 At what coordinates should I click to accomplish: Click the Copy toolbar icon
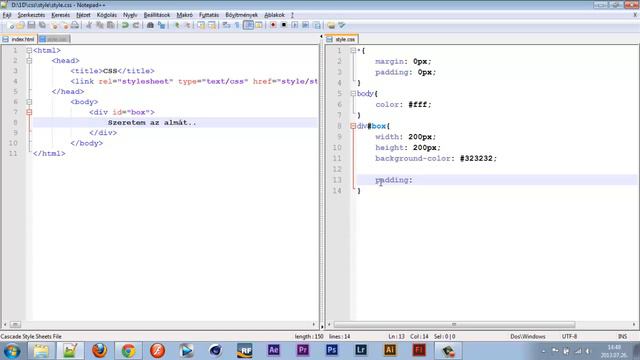[100, 25]
